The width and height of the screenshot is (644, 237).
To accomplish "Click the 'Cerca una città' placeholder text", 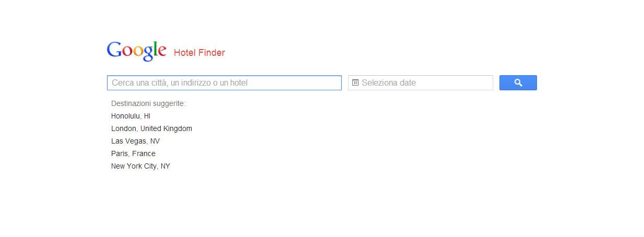I will click(x=180, y=82).
